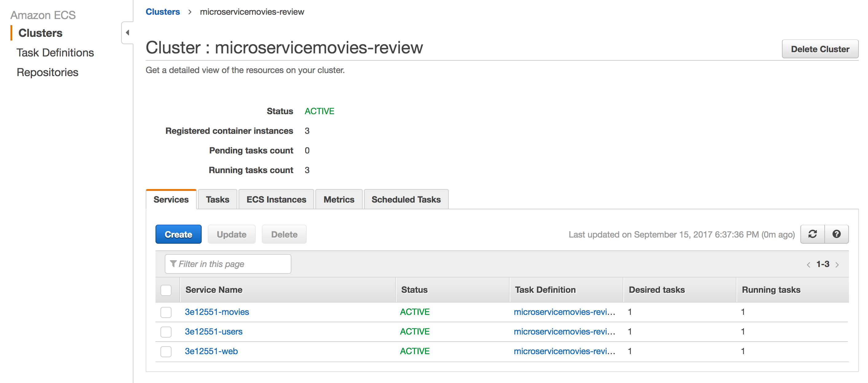View the ECS Instances tab

tap(276, 199)
